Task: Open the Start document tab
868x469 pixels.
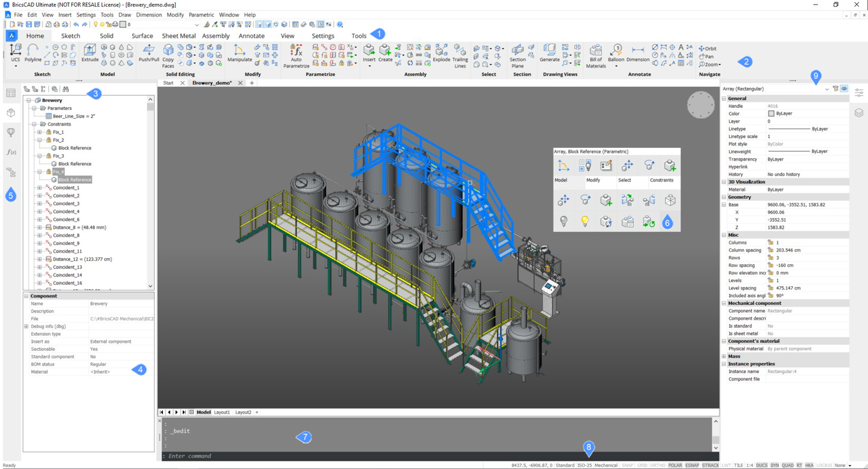Action: point(168,83)
